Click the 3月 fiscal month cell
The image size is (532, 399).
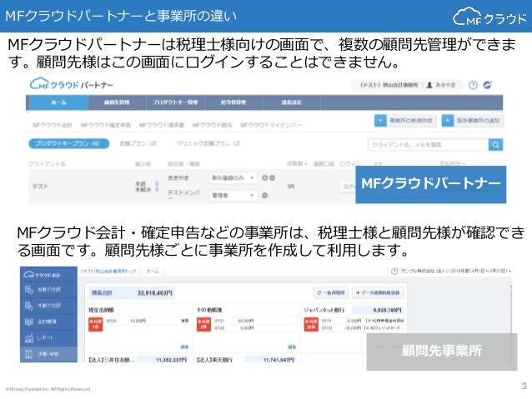coord(290,187)
